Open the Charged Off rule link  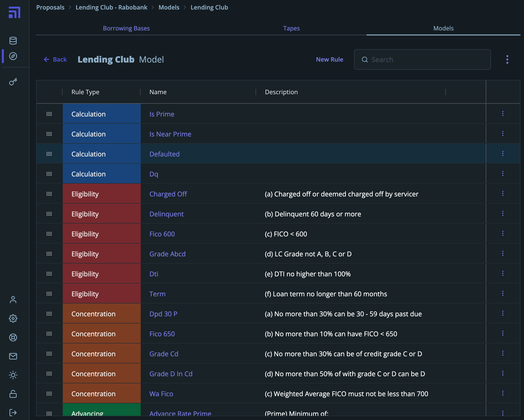click(168, 194)
